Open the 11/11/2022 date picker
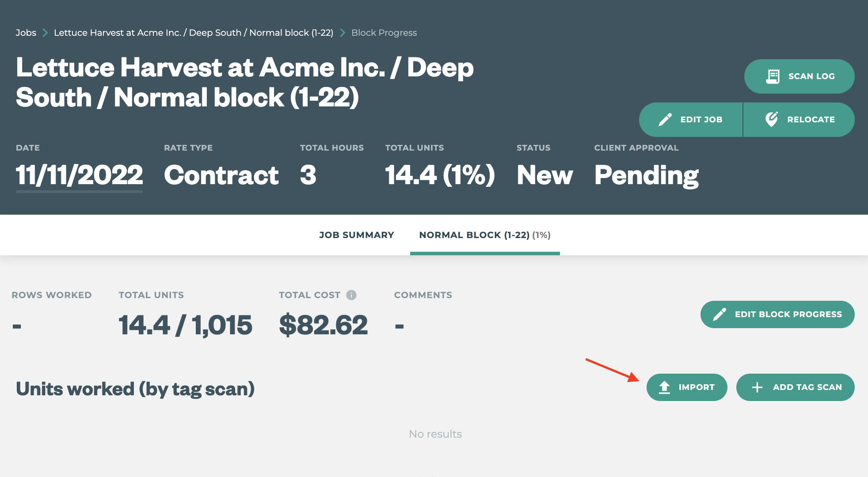Image resolution: width=868 pixels, height=477 pixels. pyautogui.click(x=79, y=175)
